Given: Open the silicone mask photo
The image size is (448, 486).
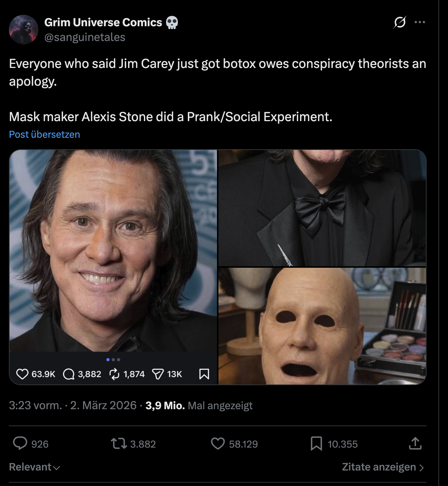Looking at the screenshot, I should (322, 325).
